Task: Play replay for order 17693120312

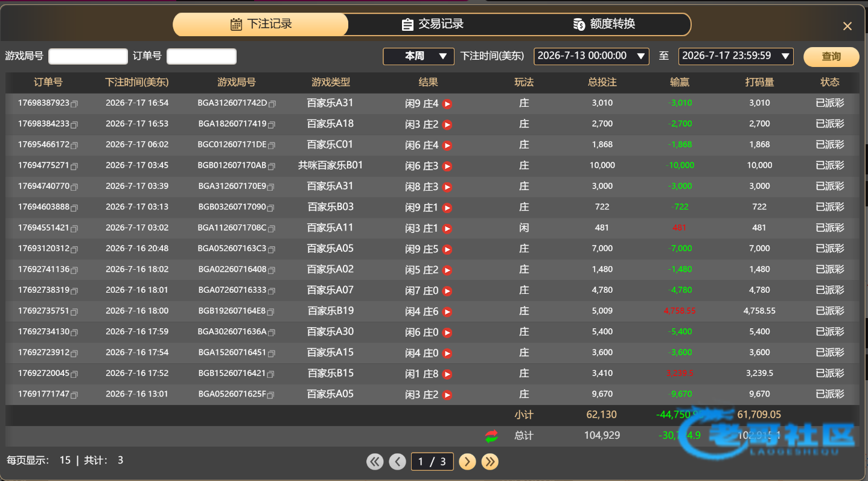Action: click(x=447, y=249)
